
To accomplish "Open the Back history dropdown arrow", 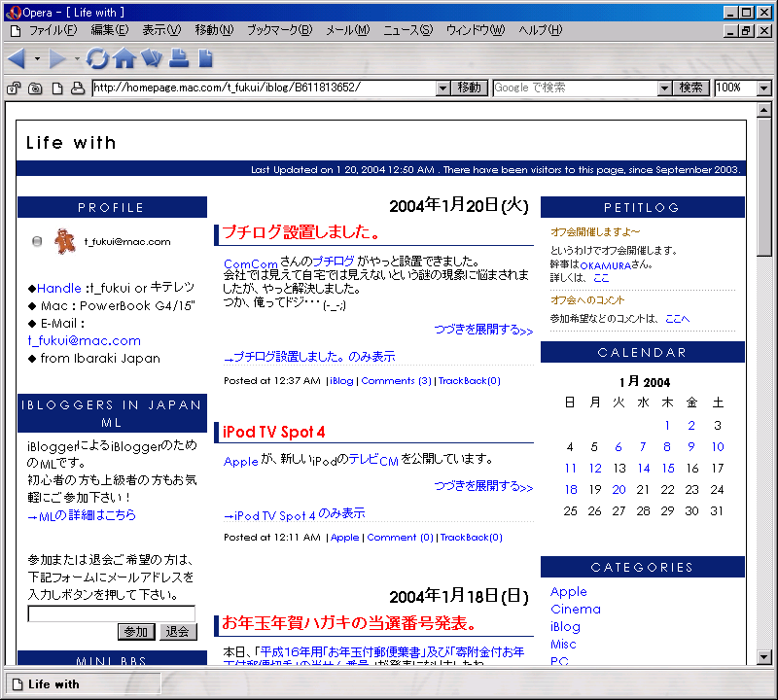I will pyautogui.click(x=37, y=58).
